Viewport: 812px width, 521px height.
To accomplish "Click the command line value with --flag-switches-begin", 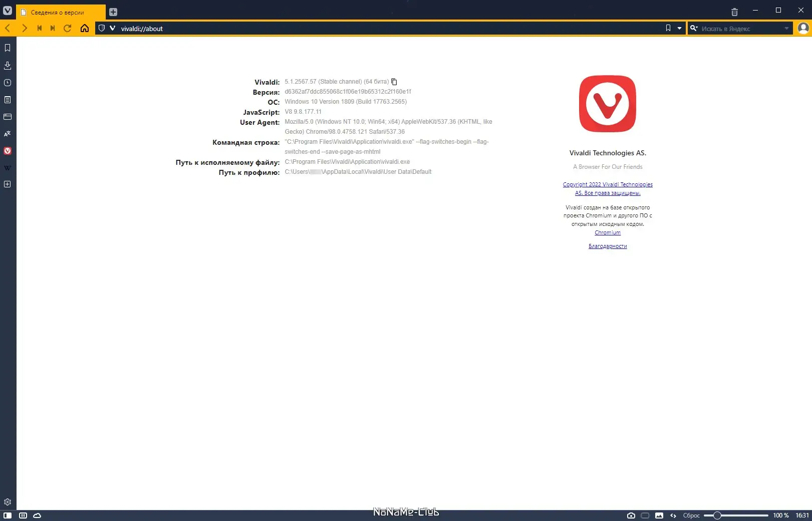I will tap(387, 147).
